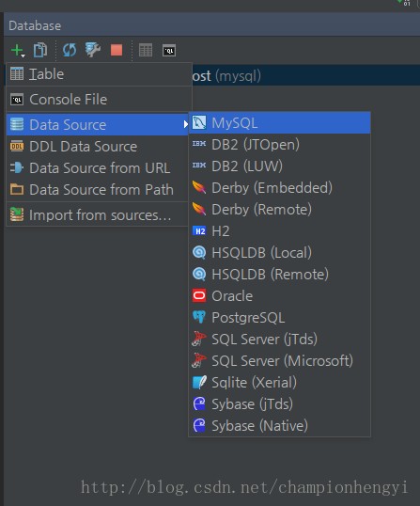Open the console toolbar icon
Screen dimensions: 420x506
click(169, 51)
